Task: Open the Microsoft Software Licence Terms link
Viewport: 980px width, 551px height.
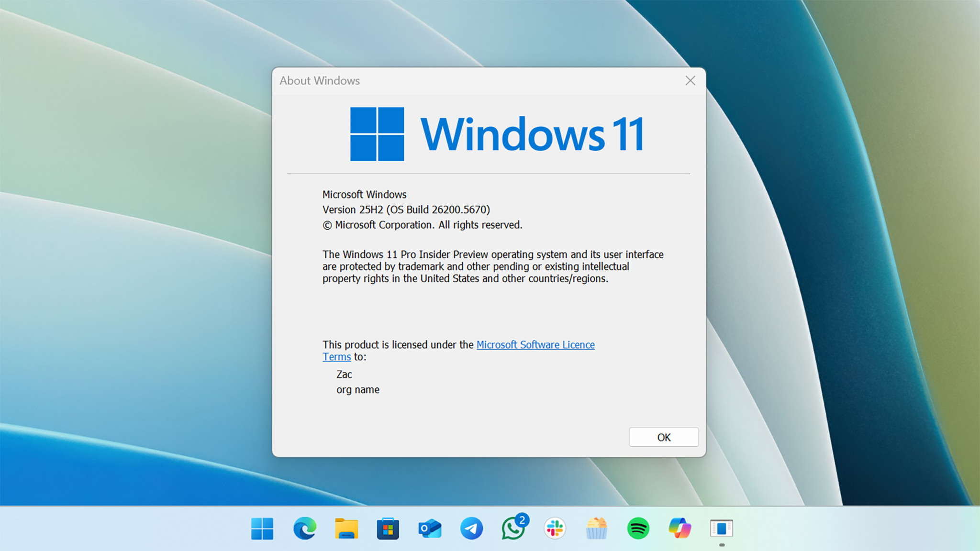Action: [535, 344]
